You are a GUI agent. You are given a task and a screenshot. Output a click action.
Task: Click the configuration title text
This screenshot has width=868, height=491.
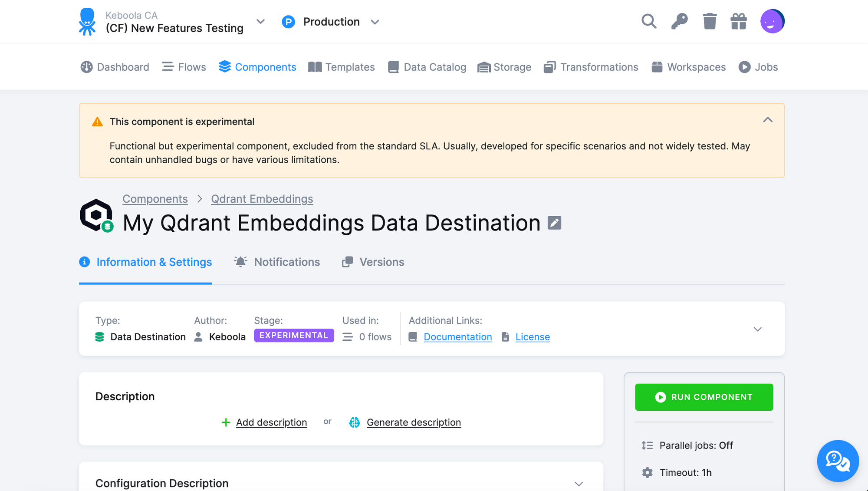point(332,223)
